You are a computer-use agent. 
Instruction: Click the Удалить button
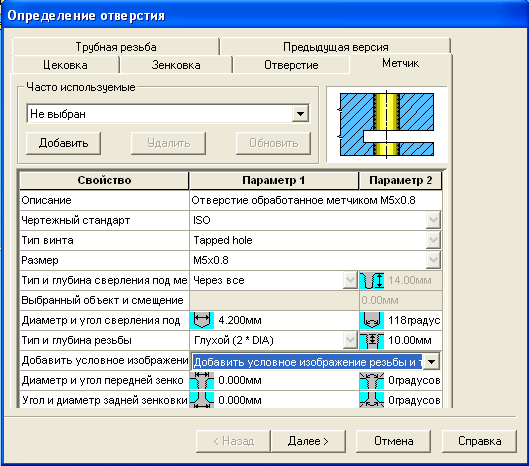168,143
